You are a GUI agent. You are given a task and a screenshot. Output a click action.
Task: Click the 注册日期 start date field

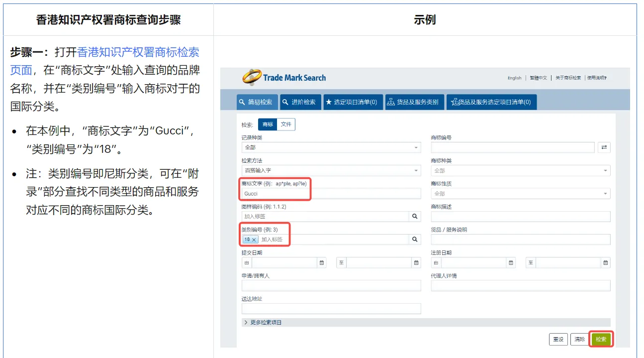(x=474, y=262)
